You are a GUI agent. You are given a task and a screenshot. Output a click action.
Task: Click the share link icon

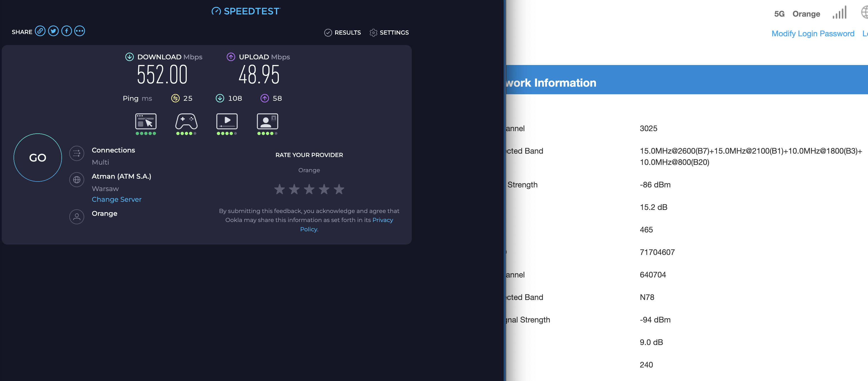tap(40, 31)
